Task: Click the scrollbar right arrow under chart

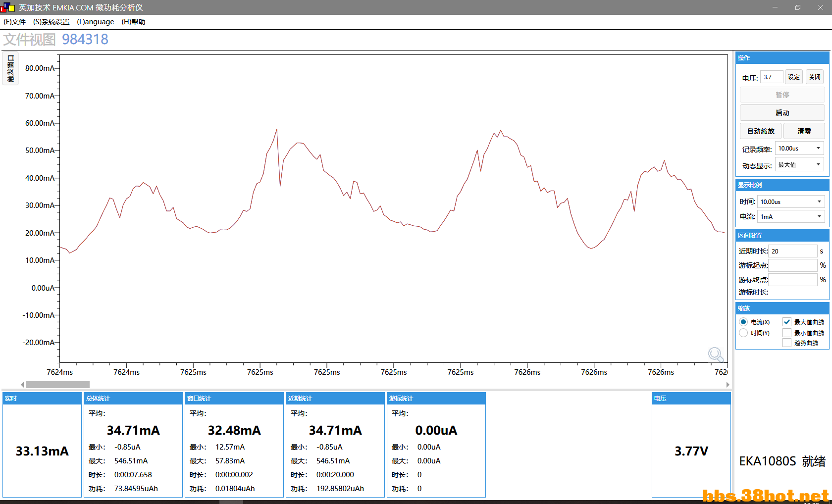Action: [x=728, y=385]
